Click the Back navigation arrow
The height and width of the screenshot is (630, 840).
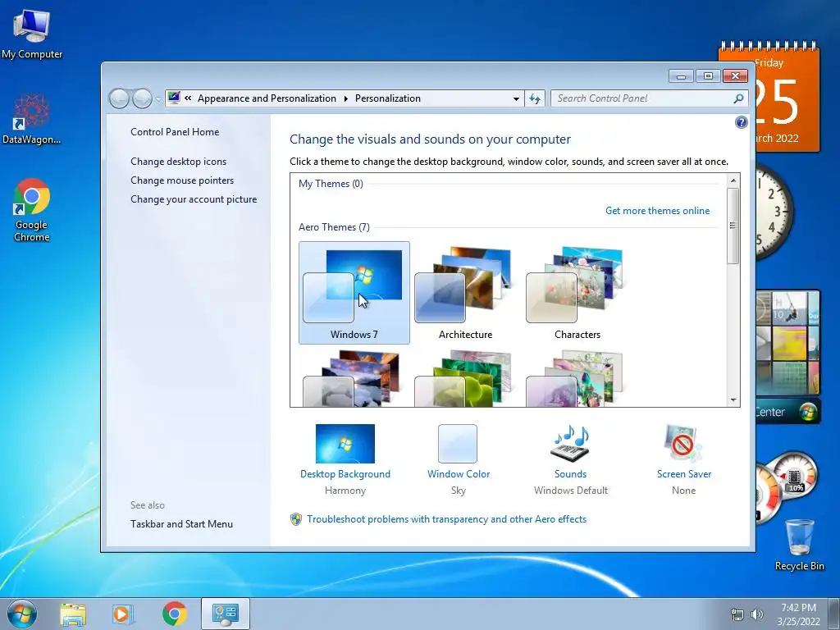point(118,98)
